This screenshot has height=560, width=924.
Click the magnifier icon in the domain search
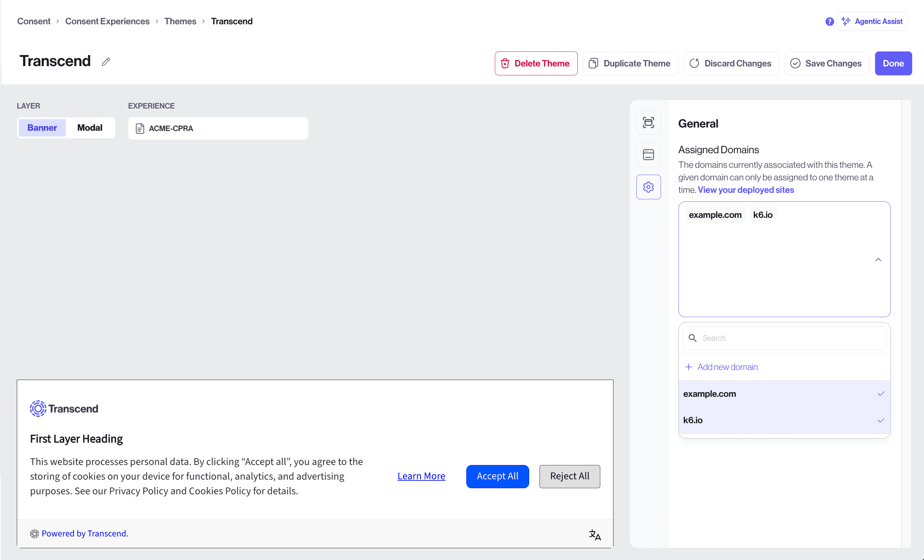pyautogui.click(x=692, y=338)
